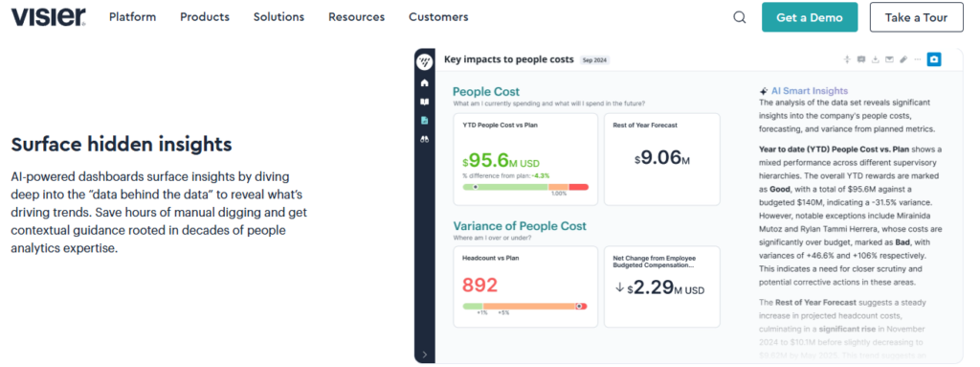Open the site search magnifier icon
Image resolution: width=980 pixels, height=367 pixels.
pyautogui.click(x=740, y=17)
